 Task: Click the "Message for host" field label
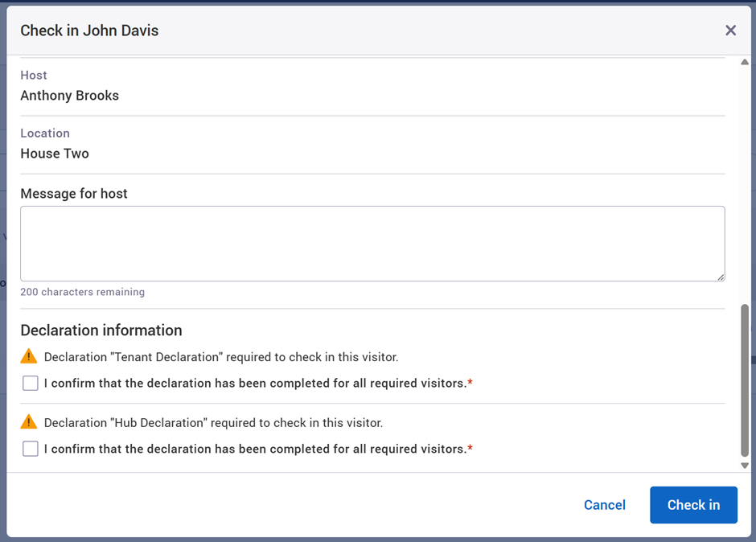tap(74, 194)
